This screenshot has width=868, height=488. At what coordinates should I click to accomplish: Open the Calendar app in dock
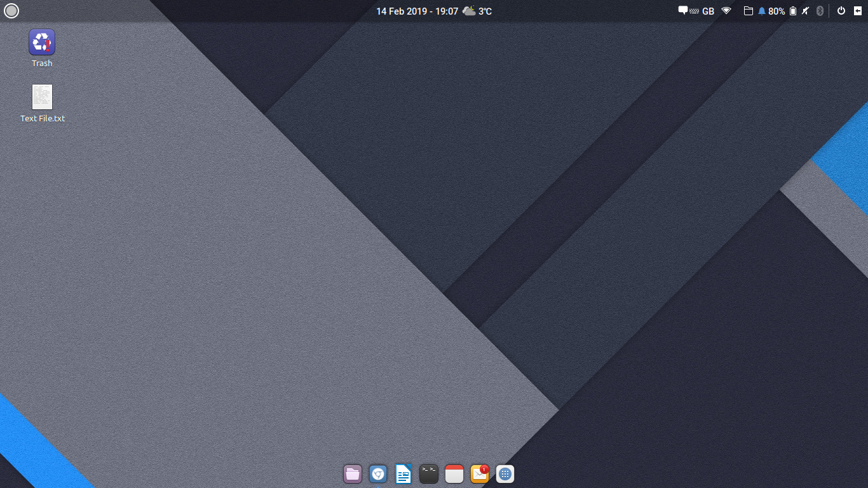454,474
